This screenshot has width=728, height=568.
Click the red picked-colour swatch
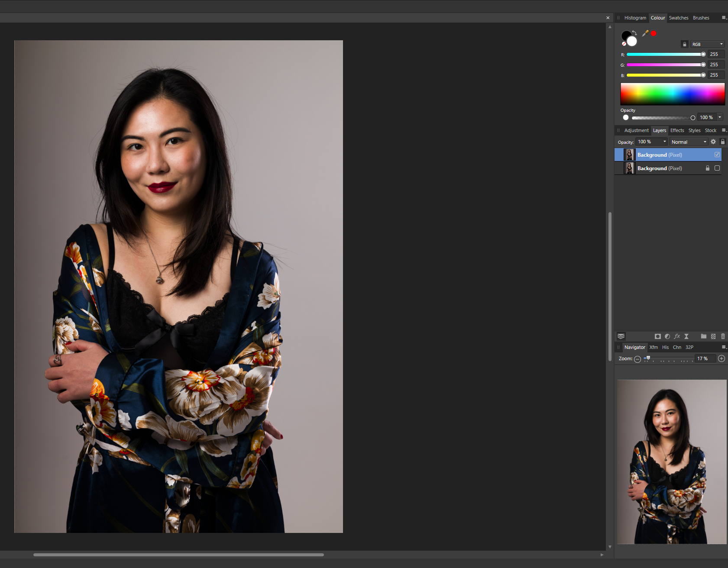coord(654,33)
